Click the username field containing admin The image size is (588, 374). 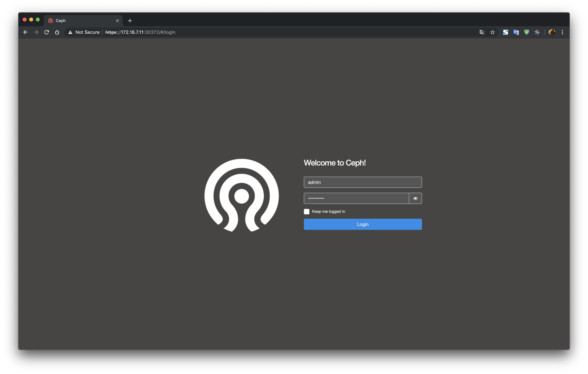pyautogui.click(x=363, y=182)
